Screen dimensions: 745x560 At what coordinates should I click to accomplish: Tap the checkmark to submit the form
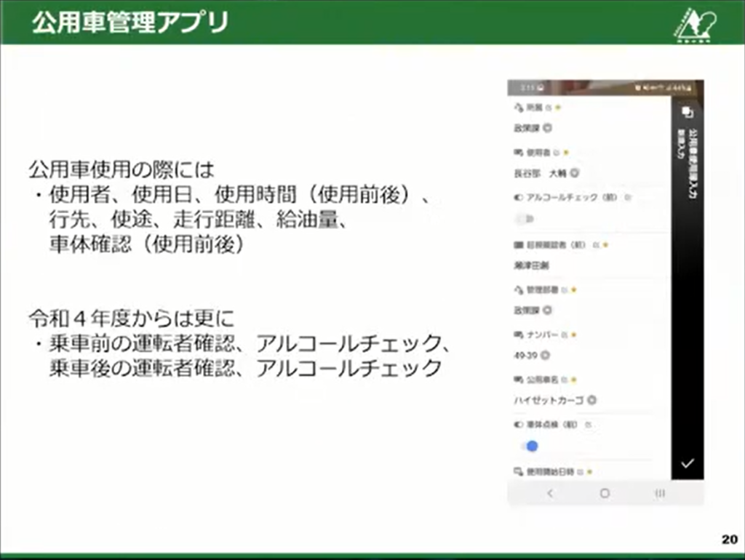pyautogui.click(x=688, y=463)
